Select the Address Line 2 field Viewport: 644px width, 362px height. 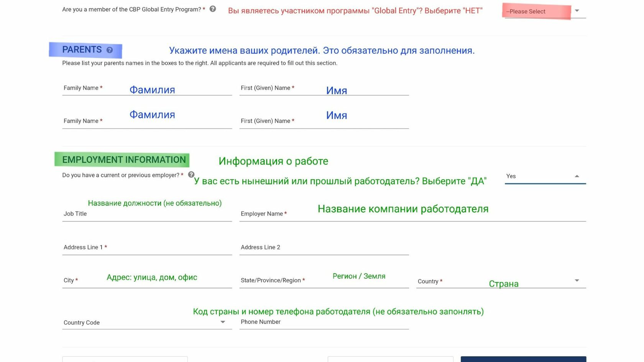coord(324,247)
